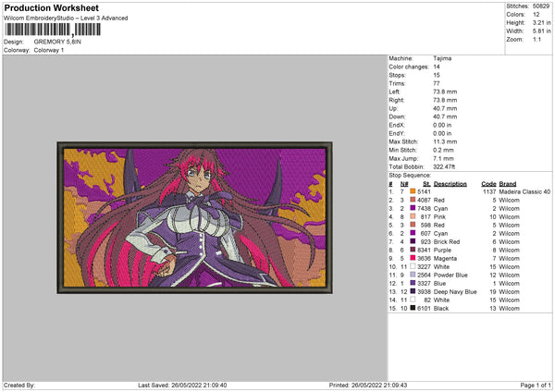Click the Stitches count 50829
555x392 pixels.
pyautogui.click(x=541, y=6)
